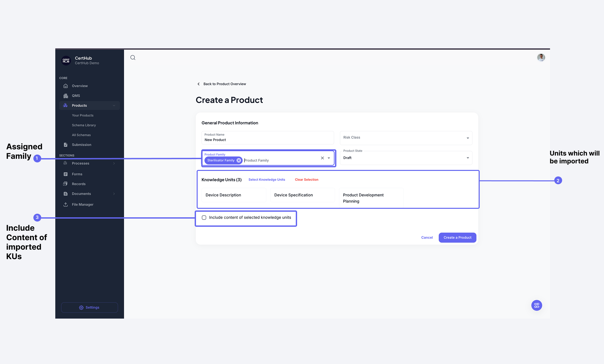Enable include content of selected knowledge units

[204, 217]
